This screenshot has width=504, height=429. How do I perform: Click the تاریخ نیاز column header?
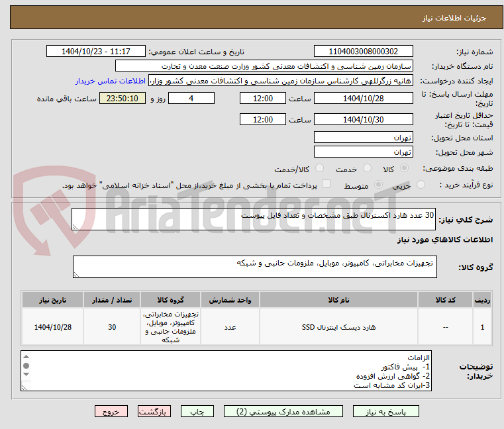tap(53, 300)
